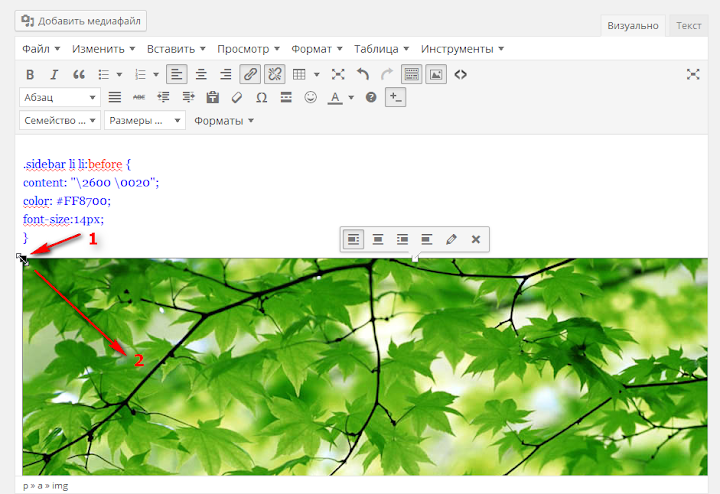Click the plus-minus toolbar button
Viewport: 720px width, 494px height.
click(395, 97)
